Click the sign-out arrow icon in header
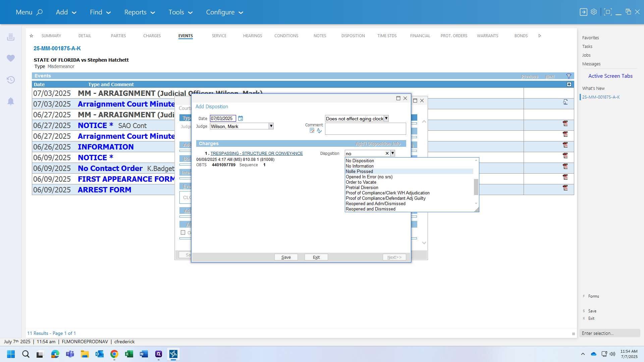Image resolution: width=644 pixels, height=362 pixels. pyautogui.click(x=583, y=12)
